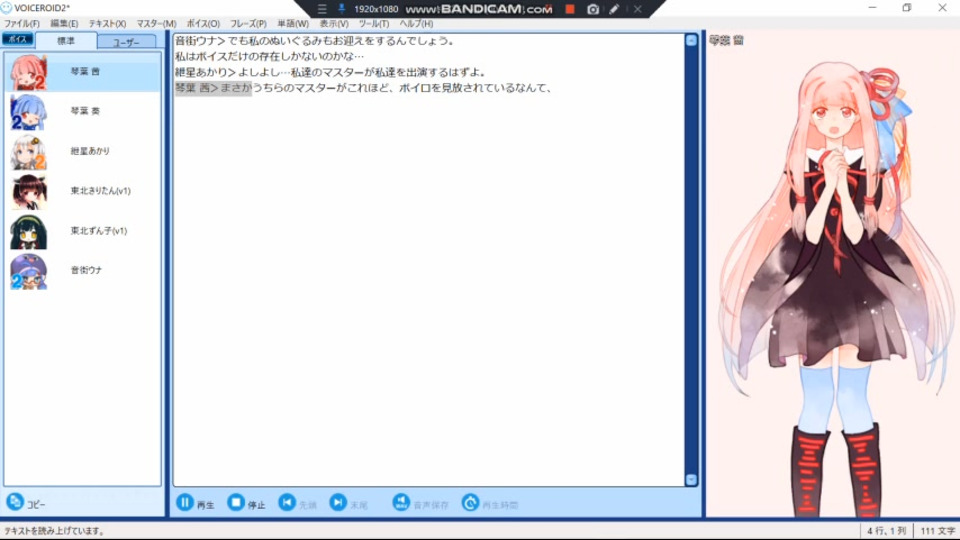
Task: Open Bandicam menu hamburger icon
Action: tap(322, 9)
